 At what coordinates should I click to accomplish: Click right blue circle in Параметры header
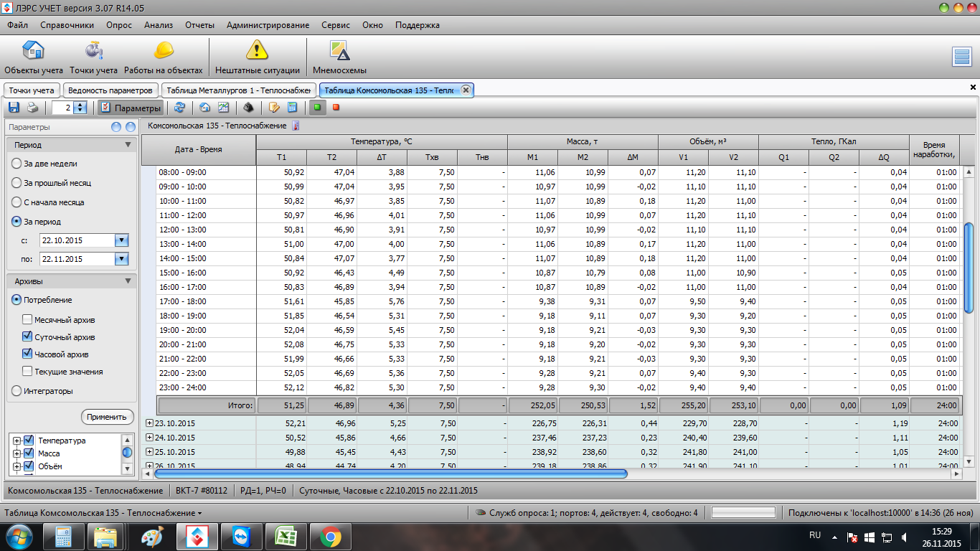click(131, 127)
